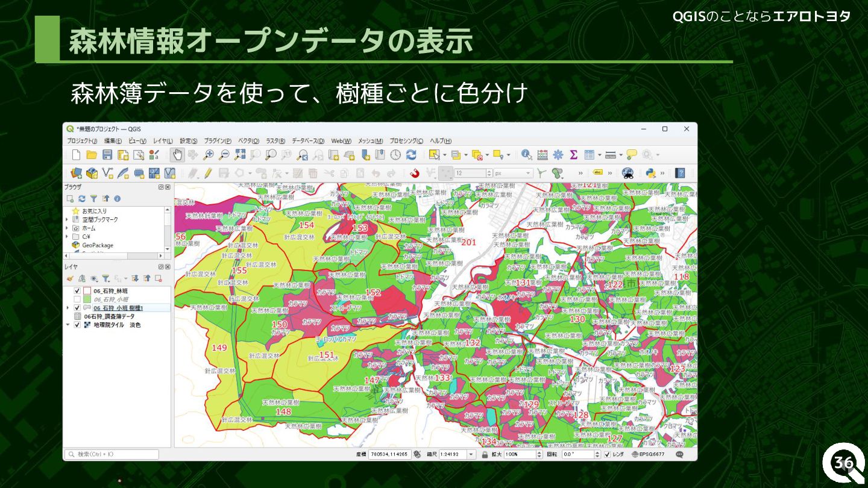868x488 pixels.
Task: Click the locator search box 検索(Ctrl+K)
Action: [112, 454]
